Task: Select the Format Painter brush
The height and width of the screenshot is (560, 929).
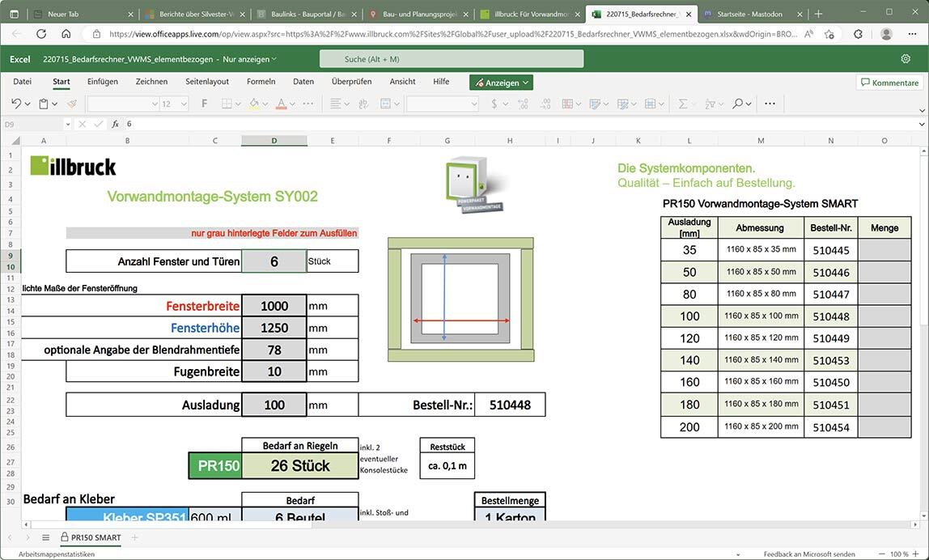Action: (72, 104)
